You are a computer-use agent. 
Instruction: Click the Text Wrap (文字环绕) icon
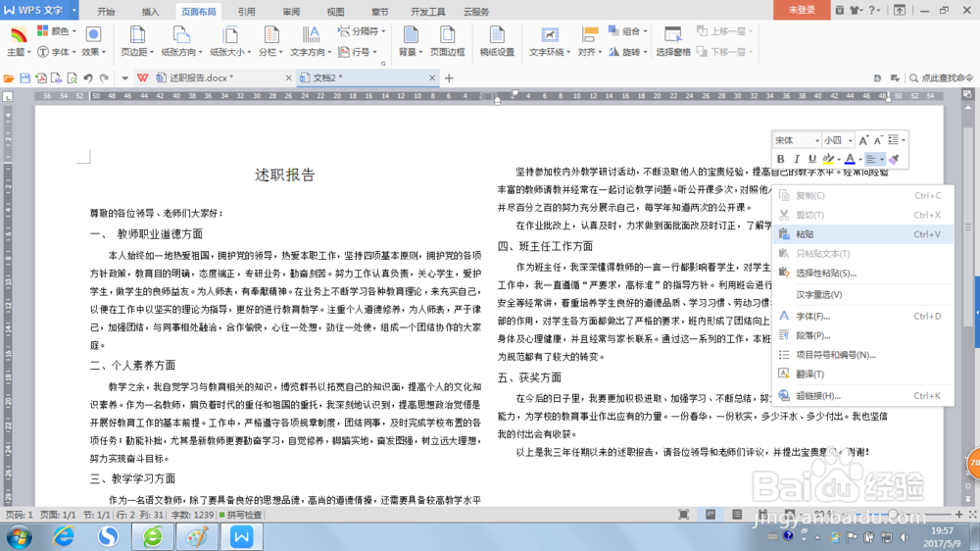(x=550, y=35)
